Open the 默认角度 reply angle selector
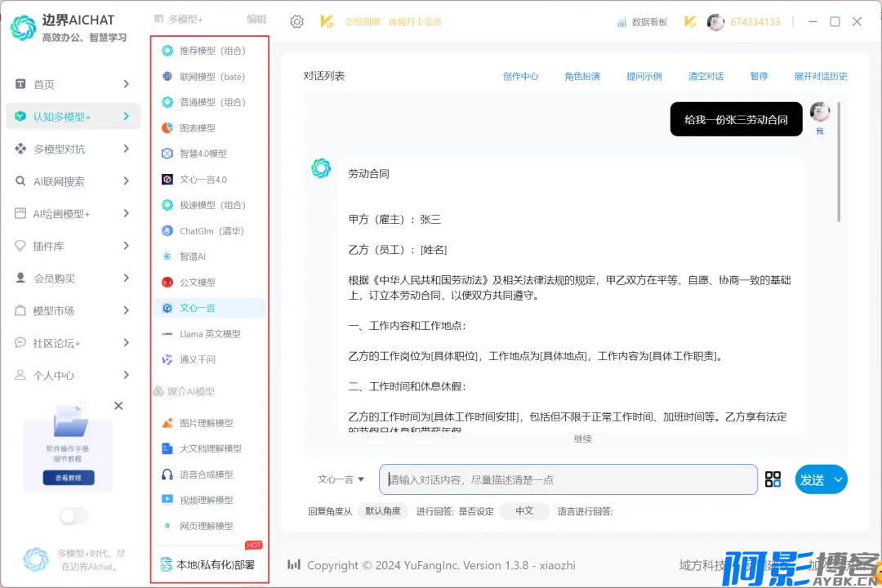This screenshot has width=882, height=588. click(x=382, y=511)
